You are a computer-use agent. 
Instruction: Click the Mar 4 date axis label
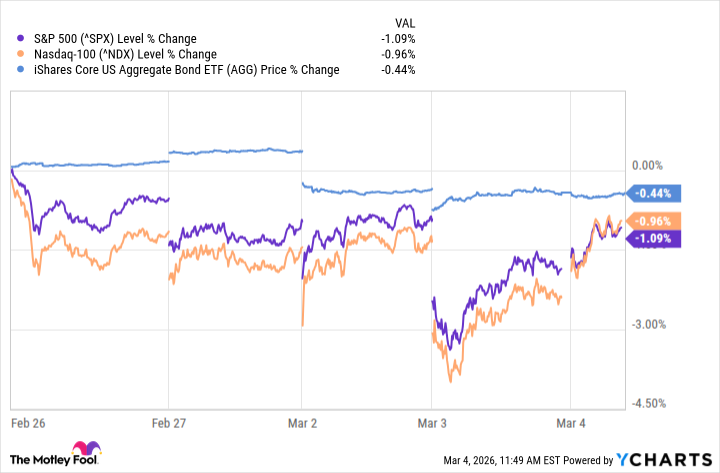[571, 424]
